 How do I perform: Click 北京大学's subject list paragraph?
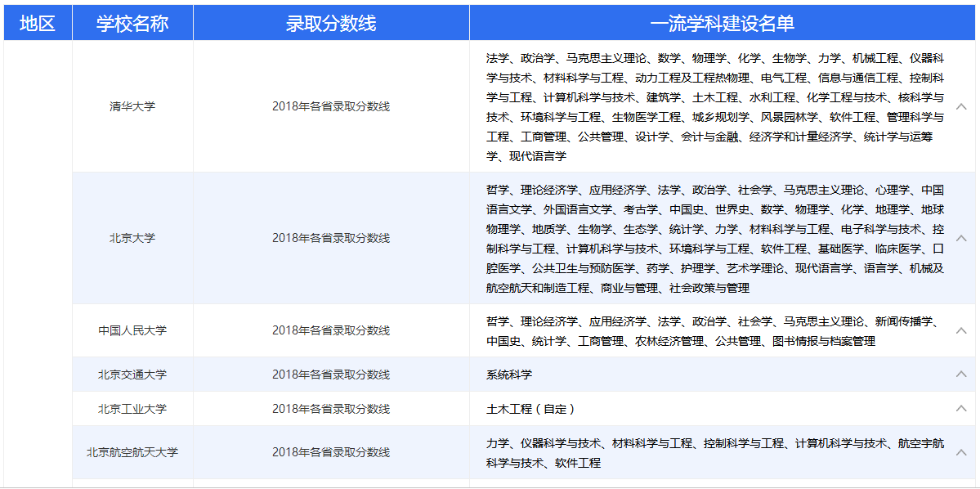(715, 239)
